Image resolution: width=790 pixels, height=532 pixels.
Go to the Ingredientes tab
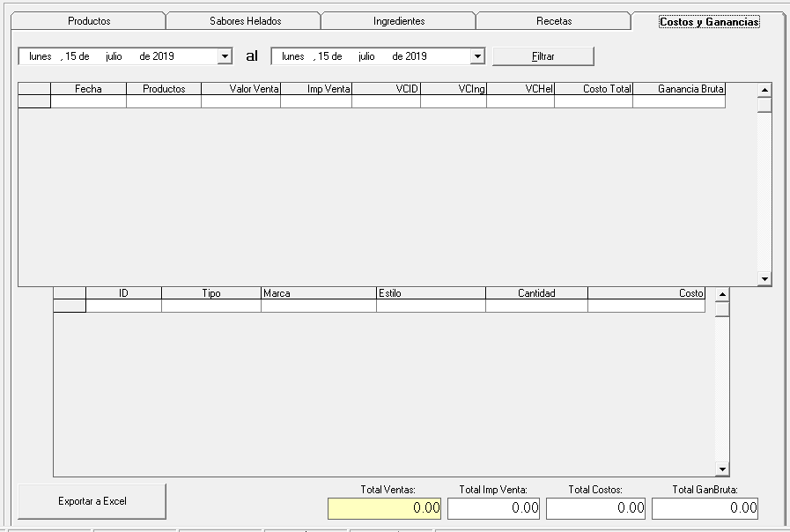point(398,21)
